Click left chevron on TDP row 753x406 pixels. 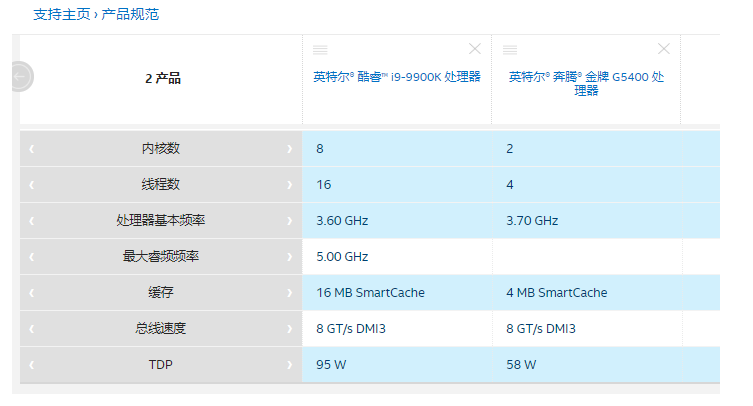pyautogui.click(x=32, y=365)
